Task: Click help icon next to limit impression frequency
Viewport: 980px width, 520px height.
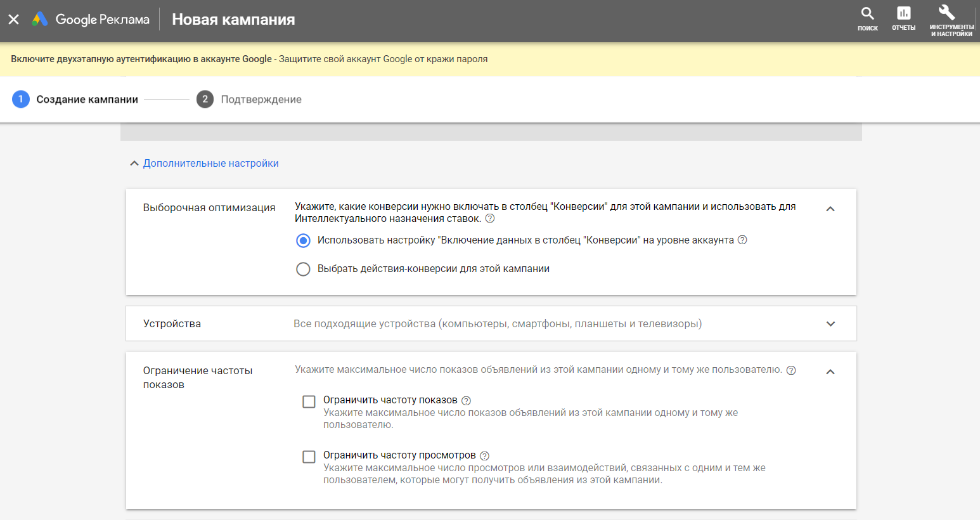Action: [466, 401]
